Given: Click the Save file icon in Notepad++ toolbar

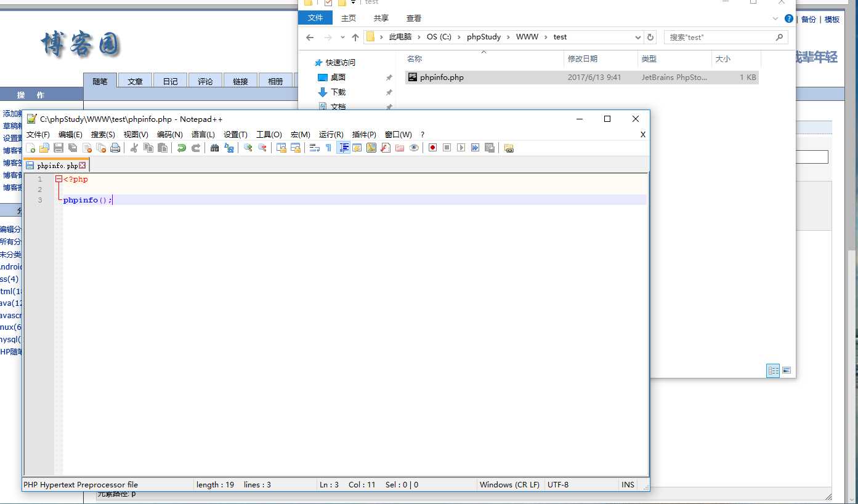Looking at the screenshot, I should point(59,148).
